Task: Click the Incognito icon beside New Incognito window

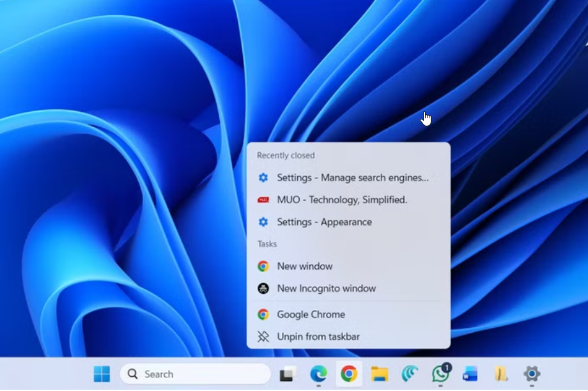Action: coord(263,289)
